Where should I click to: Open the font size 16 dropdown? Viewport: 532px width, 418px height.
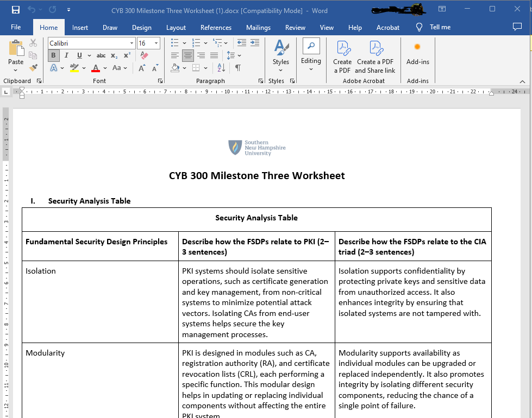coord(156,43)
